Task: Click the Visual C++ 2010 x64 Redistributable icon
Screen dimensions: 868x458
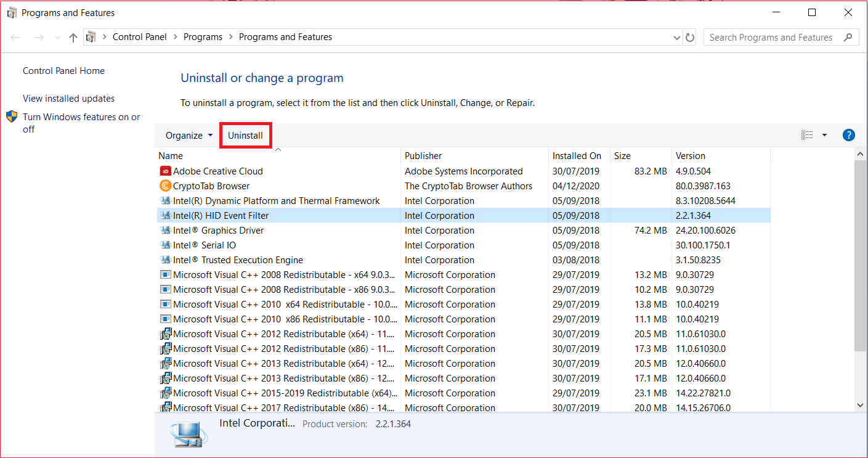Action: [x=165, y=305]
